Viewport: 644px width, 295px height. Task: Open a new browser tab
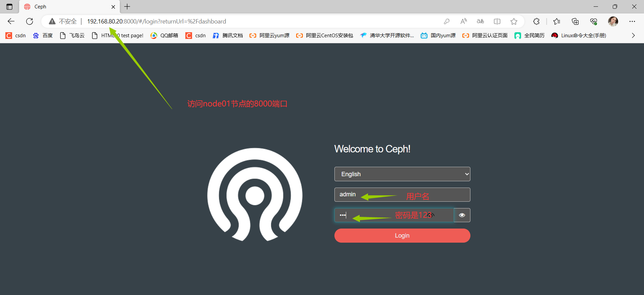pyautogui.click(x=127, y=7)
